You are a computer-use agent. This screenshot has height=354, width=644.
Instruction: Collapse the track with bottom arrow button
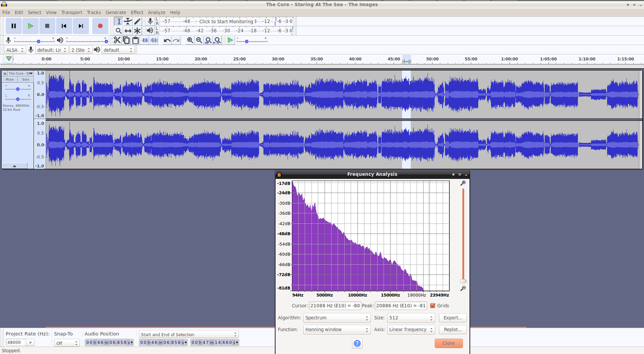14,165
